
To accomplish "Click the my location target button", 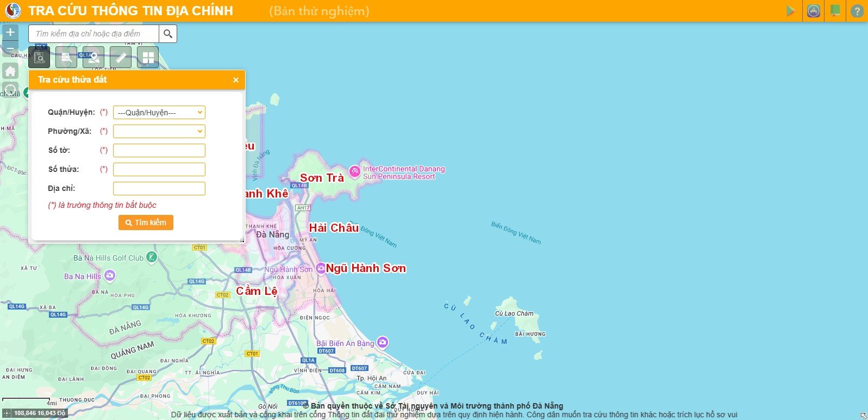I will [x=10, y=90].
